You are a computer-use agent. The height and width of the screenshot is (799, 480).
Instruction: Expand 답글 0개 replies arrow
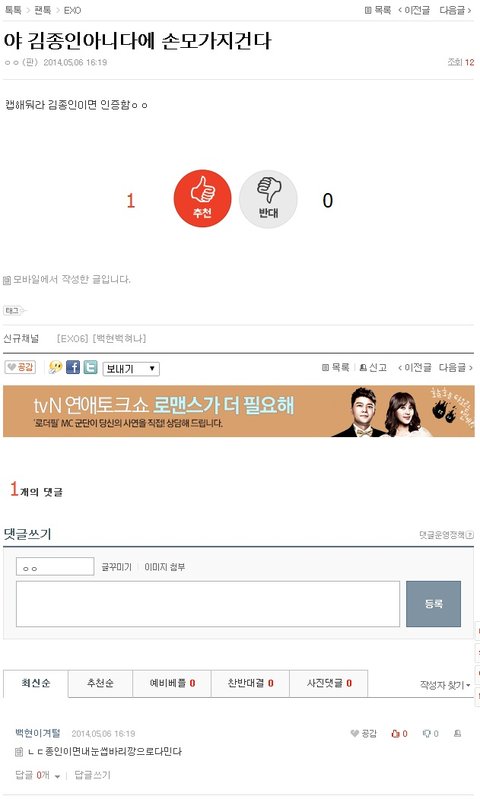[x=57, y=776]
